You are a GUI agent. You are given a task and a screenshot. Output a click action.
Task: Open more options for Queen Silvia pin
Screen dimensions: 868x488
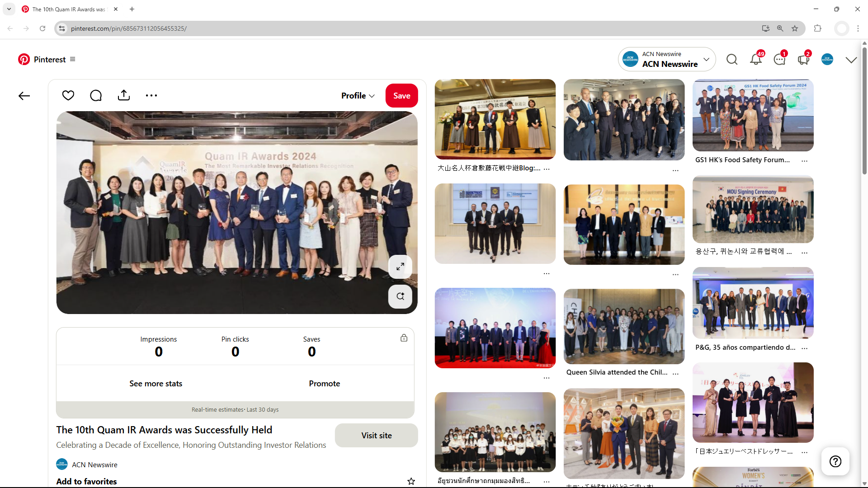[x=675, y=373]
